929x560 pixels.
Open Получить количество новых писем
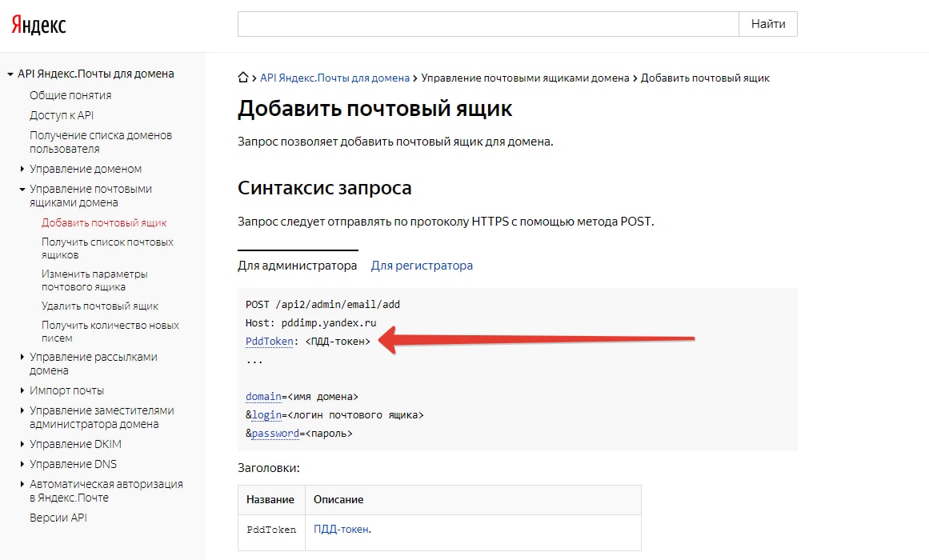point(110,331)
